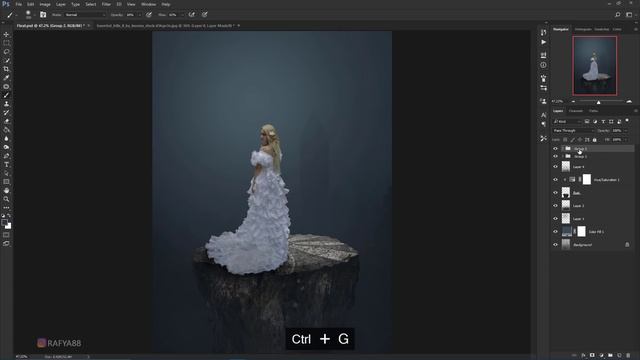Click the Actions play icon in side dock
The image size is (640, 360).
click(x=543, y=42)
